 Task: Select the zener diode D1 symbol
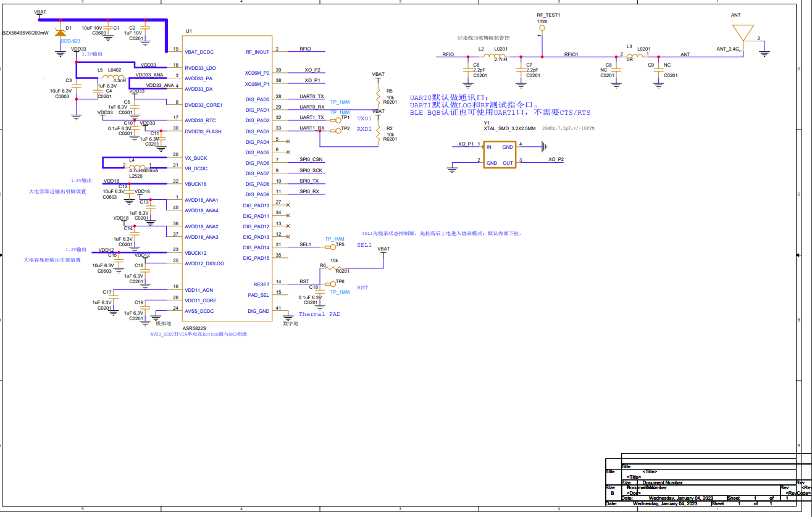(60, 31)
